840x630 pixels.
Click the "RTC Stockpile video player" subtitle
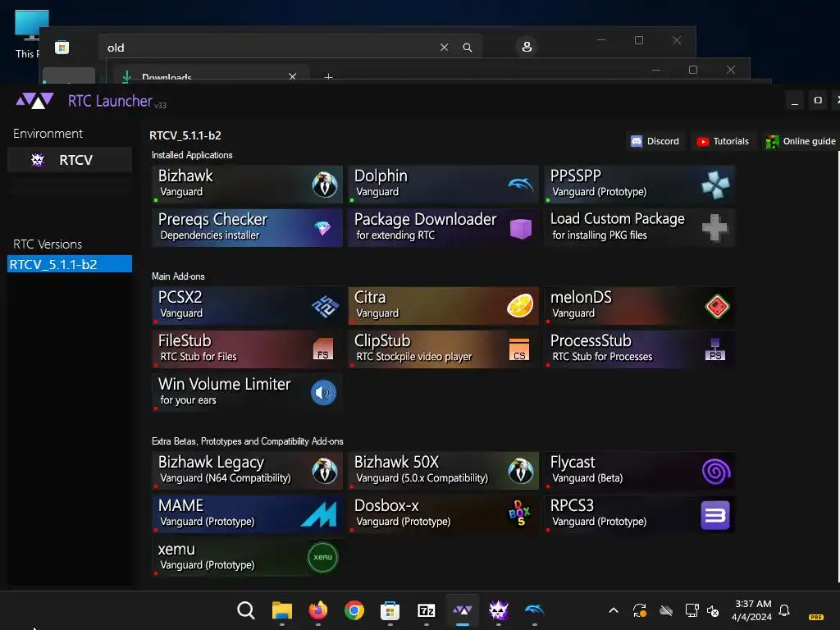[x=414, y=357]
